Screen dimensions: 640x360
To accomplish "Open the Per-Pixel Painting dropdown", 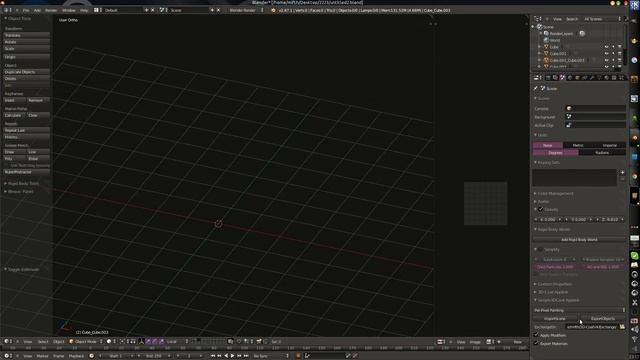I will (x=579, y=310).
